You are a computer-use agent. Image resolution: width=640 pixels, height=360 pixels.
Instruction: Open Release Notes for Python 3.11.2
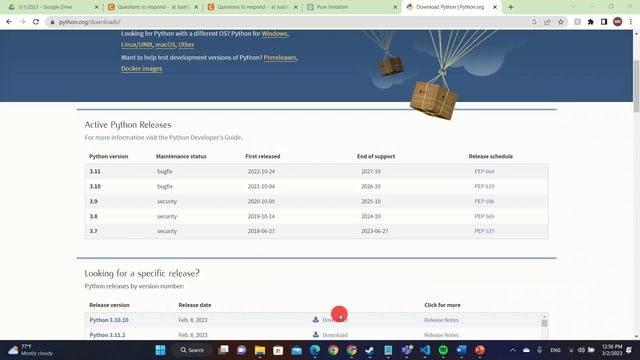[441, 335]
